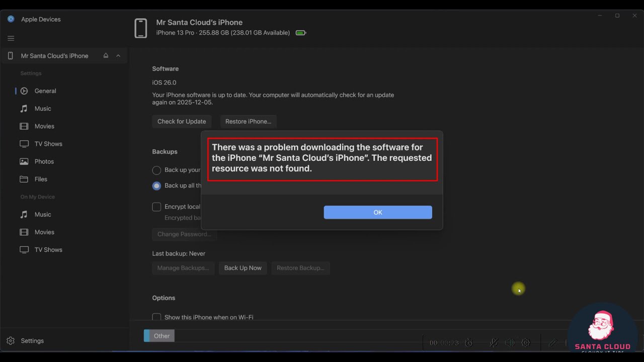The width and height of the screenshot is (644, 362).
Task: Open the recorder toolbar gear settings
Action: (526, 342)
